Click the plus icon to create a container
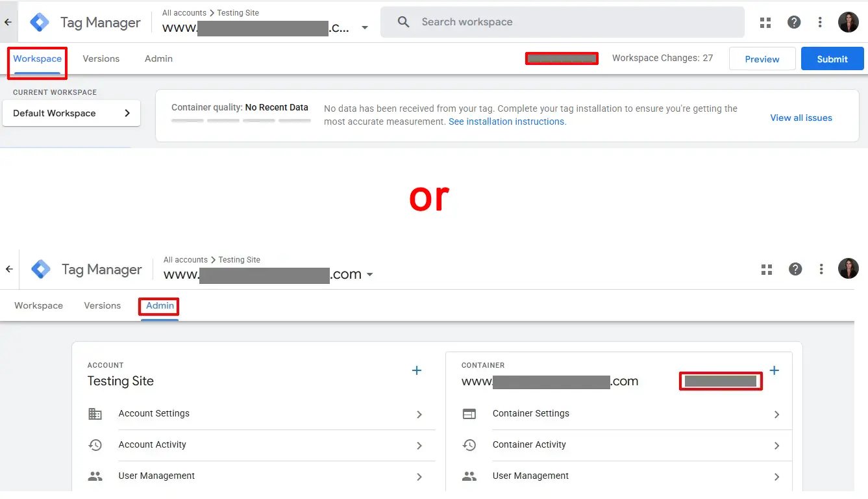868x499 pixels. [x=774, y=370]
